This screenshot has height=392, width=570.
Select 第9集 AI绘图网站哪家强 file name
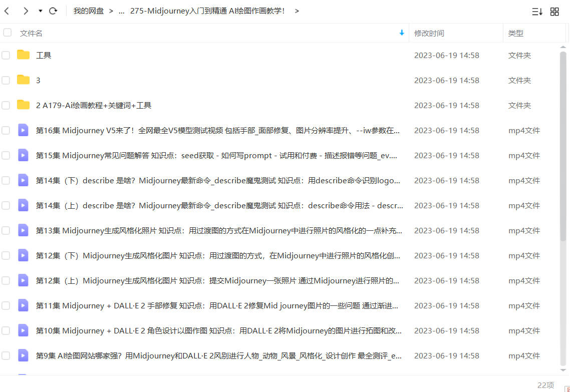click(218, 356)
